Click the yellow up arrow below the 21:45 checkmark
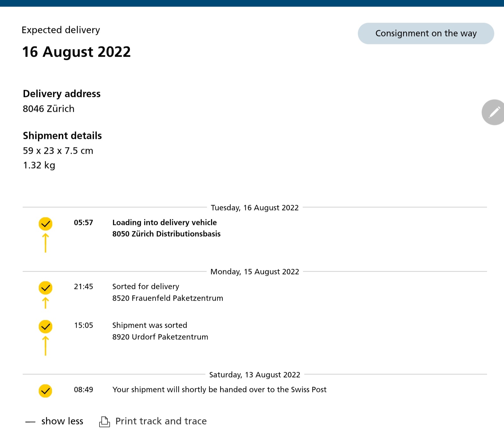 (x=45, y=303)
